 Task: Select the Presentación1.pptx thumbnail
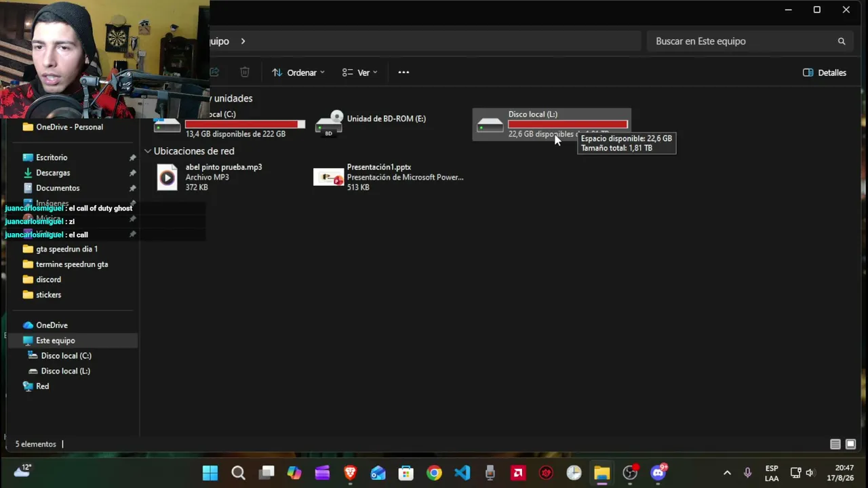pyautogui.click(x=329, y=178)
